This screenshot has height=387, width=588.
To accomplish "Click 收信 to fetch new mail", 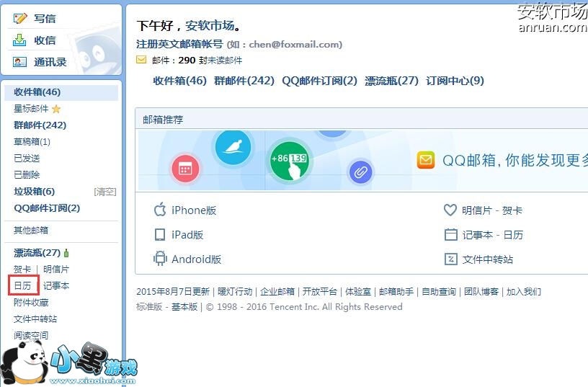I will [x=45, y=40].
